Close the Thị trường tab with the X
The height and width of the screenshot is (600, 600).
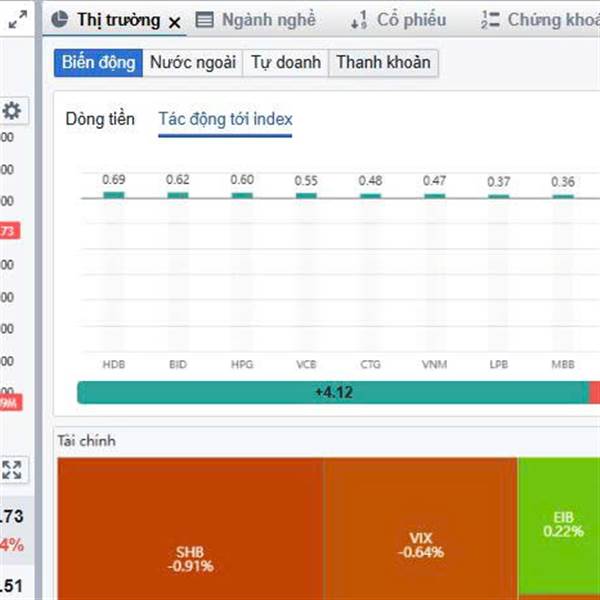tap(174, 23)
